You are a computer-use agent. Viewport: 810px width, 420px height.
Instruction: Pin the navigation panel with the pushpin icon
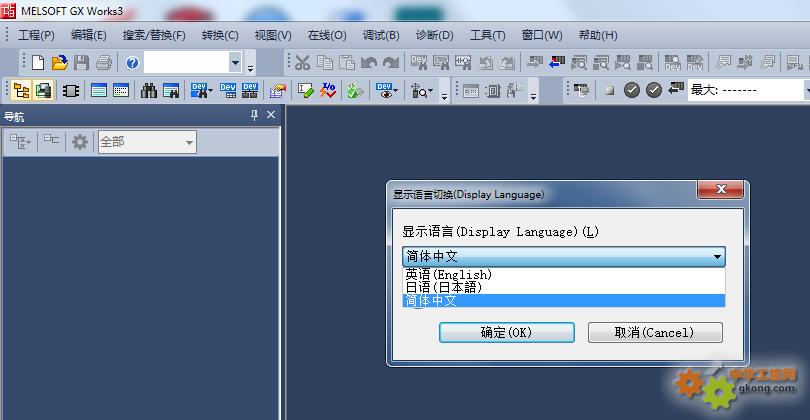[254, 115]
